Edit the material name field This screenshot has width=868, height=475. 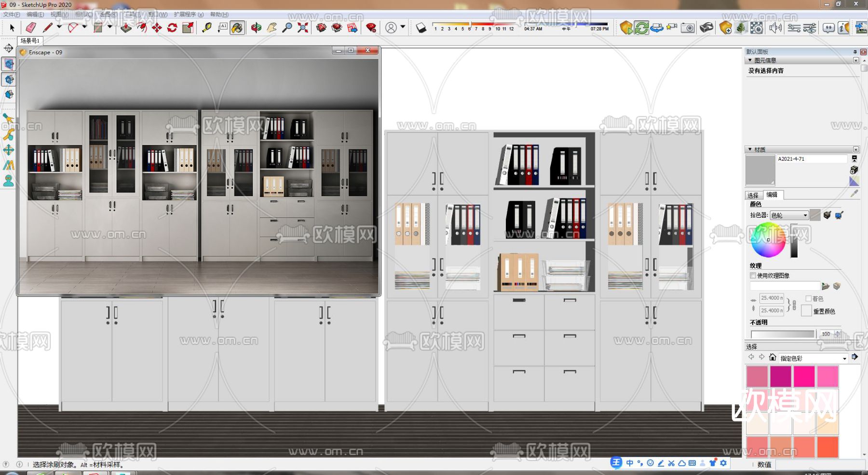(812, 159)
